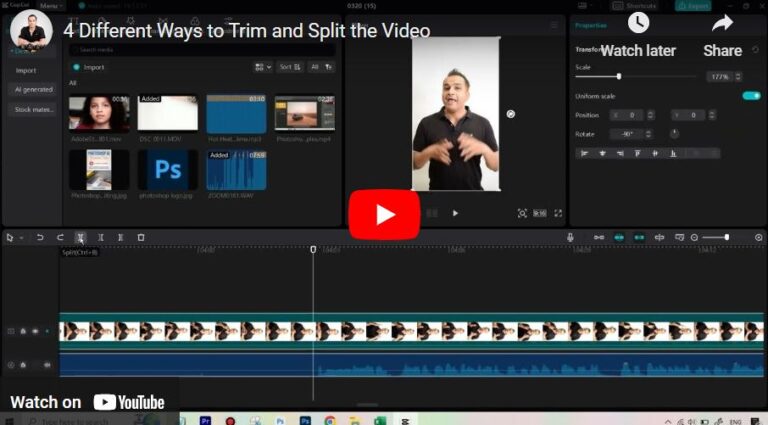Toggle the auto snapping icon in the timeline toolbar

[619, 237]
